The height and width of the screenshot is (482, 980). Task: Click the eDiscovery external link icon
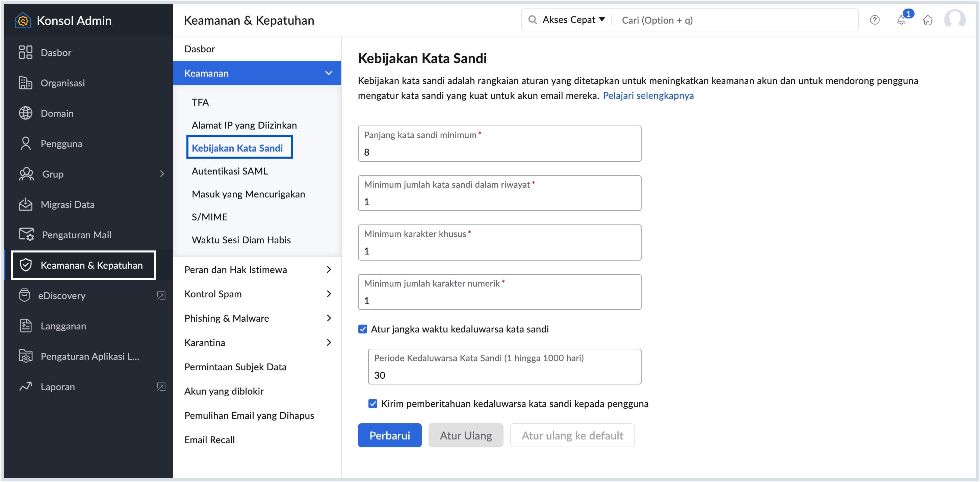pyautogui.click(x=161, y=295)
